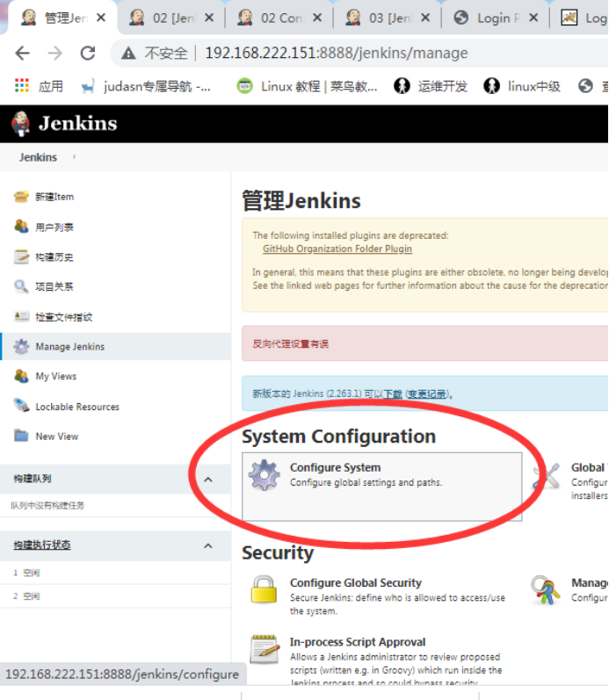This screenshot has height=700, width=609.
Task: Close the Login P tab
Action: tap(533, 18)
